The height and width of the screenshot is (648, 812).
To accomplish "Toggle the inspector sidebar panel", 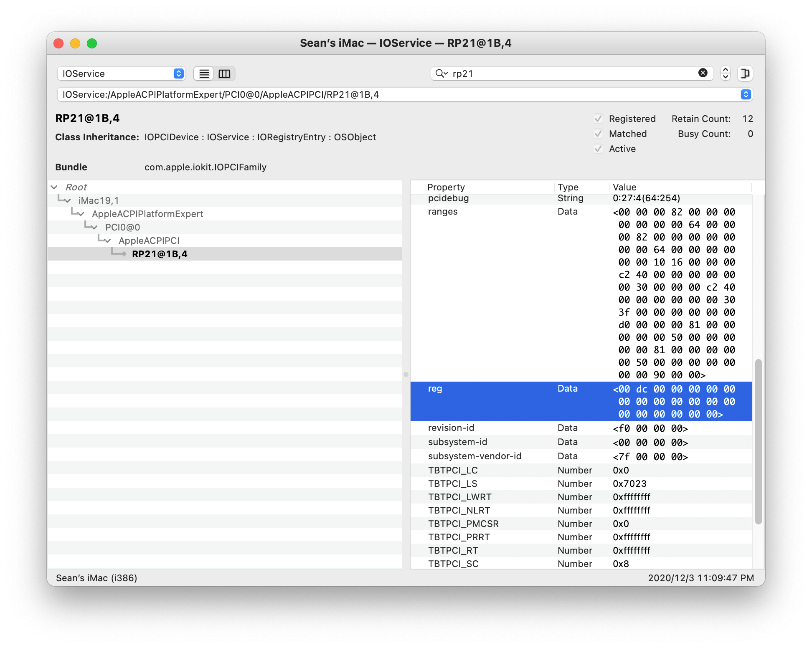I will point(745,73).
